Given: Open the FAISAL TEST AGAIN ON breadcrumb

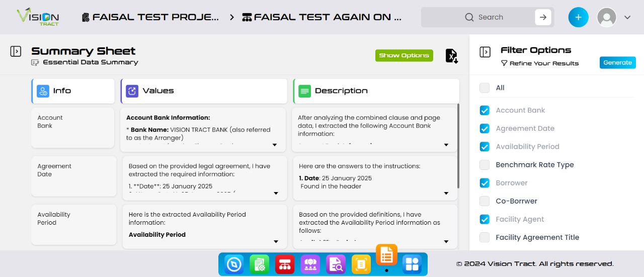Looking at the screenshot, I should point(322,17).
